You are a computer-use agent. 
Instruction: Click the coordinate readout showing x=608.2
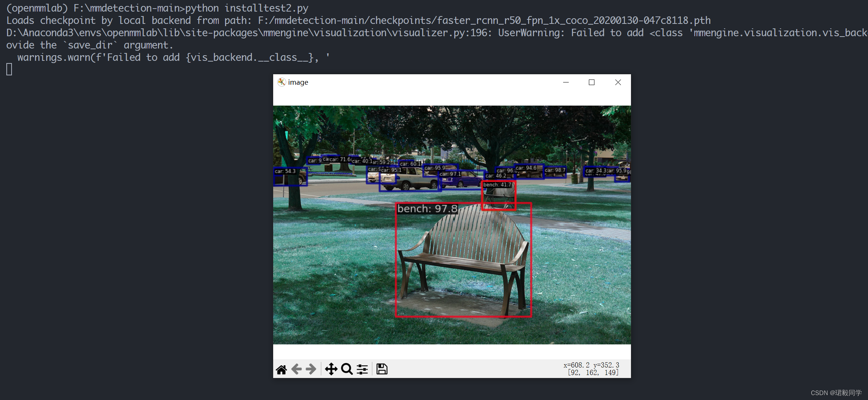pos(591,365)
